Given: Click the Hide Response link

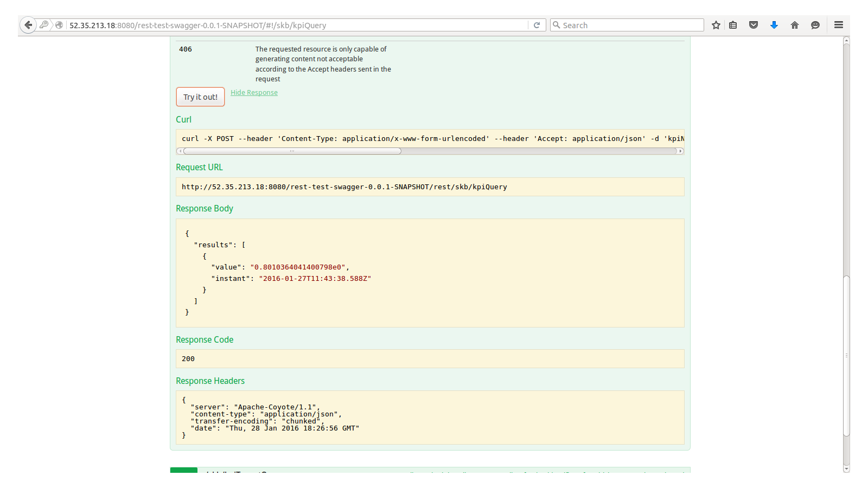Looking at the screenshot, I should click(x=254, y=93).
